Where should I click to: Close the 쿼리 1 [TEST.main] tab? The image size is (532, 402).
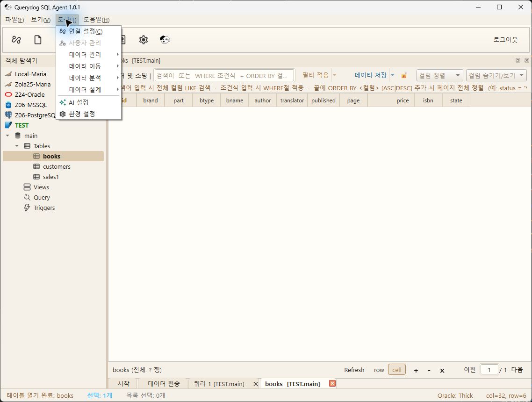point(256,384)
